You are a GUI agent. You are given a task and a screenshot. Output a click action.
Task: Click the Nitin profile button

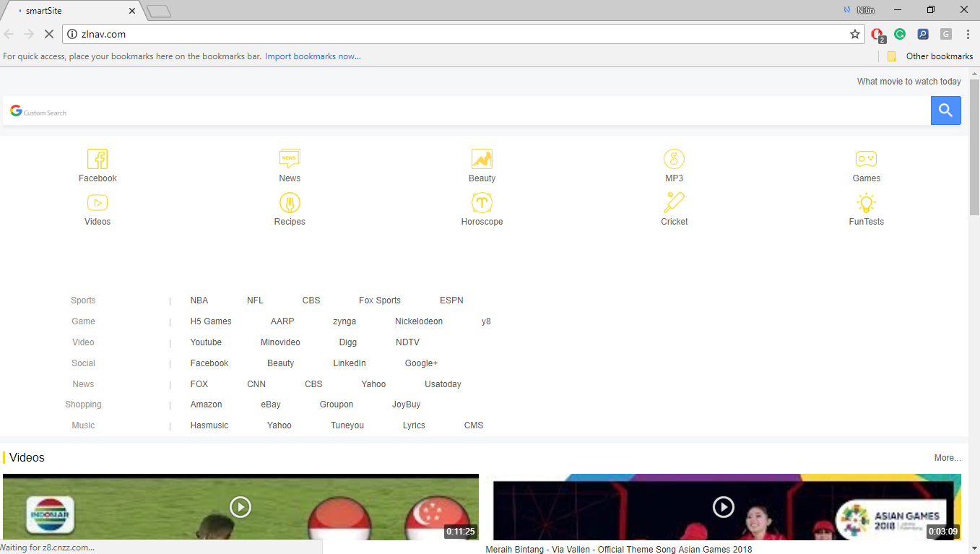coord(859,10)
